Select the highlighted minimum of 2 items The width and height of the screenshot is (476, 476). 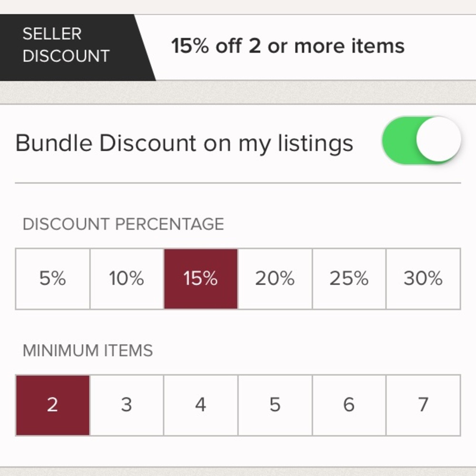coord(52,404)
